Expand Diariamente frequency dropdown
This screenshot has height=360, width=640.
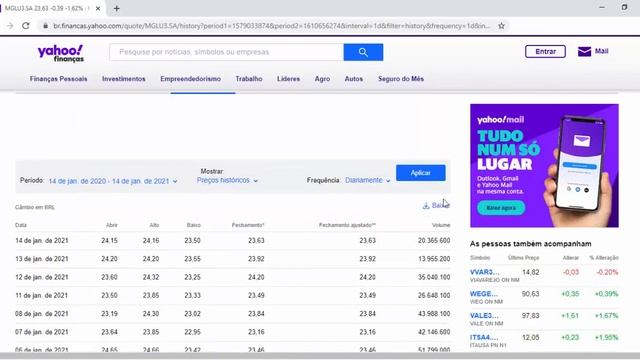pyautogui.click(x=367, y=180)
